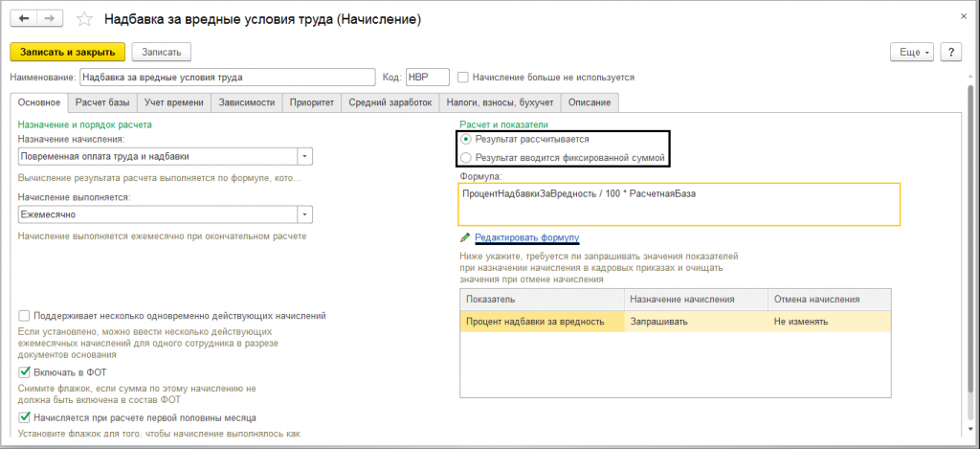Open 'Начисление выполняется' dropdown arrow

pos(304,215)
